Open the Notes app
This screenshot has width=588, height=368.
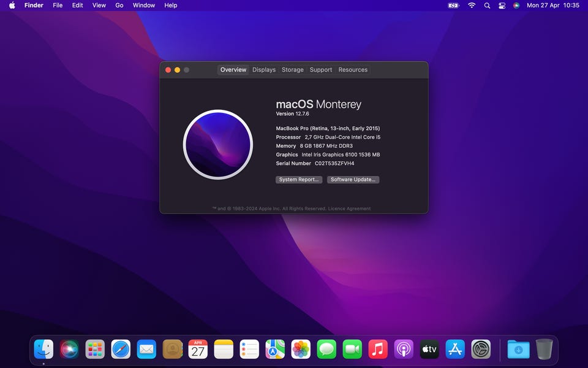pos(224,349)
